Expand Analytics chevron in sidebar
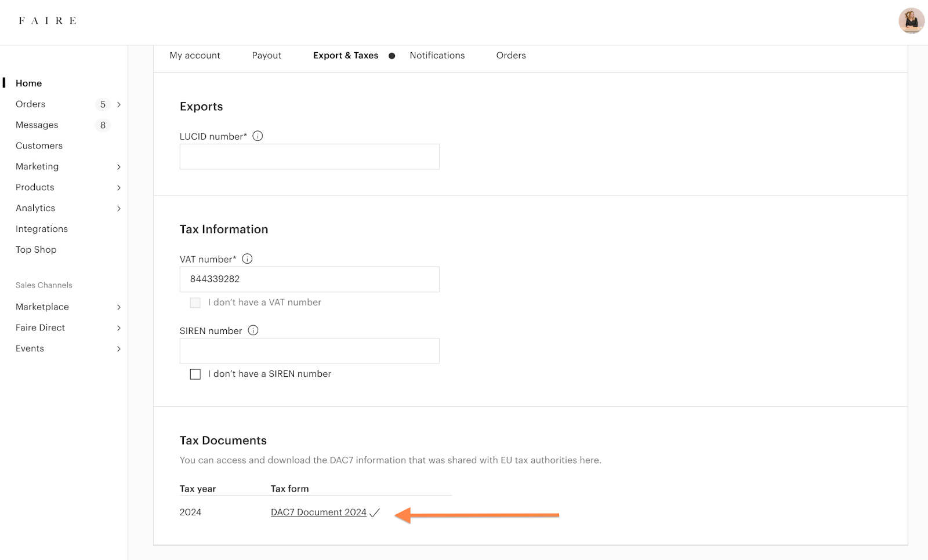Viewport: 928px width, 560px height. click(x=119, y=209)
